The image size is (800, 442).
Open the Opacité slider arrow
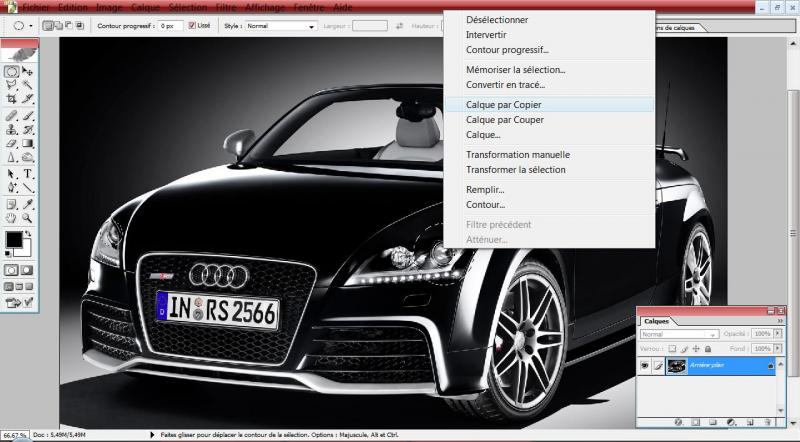[778, 334]
